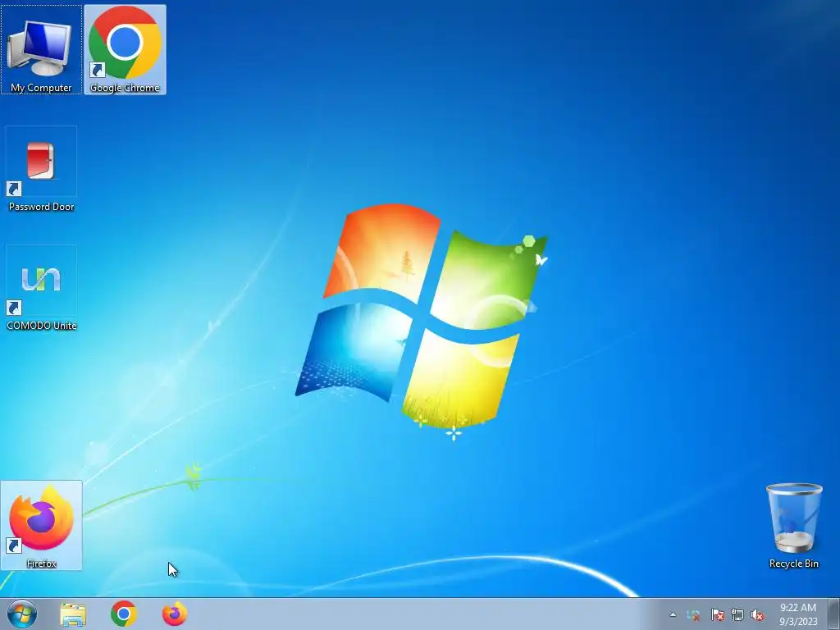The width and height of the screenshot is (840, 630).
Task: Launch Chrome from the taskbar
Action: [x=124, y=614]
